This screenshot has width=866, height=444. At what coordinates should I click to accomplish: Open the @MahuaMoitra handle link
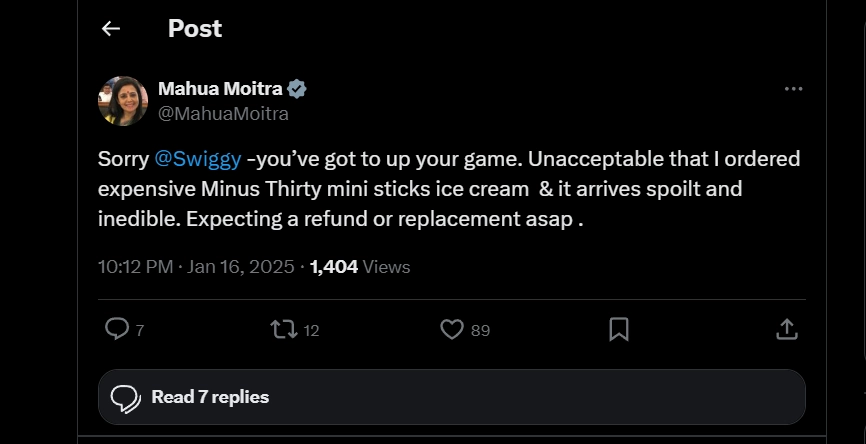click(223, 113)
